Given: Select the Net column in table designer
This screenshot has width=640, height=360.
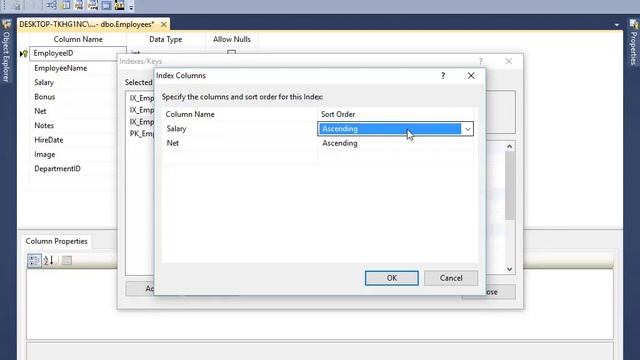Looking at the screenshot, I should [40, 111].
